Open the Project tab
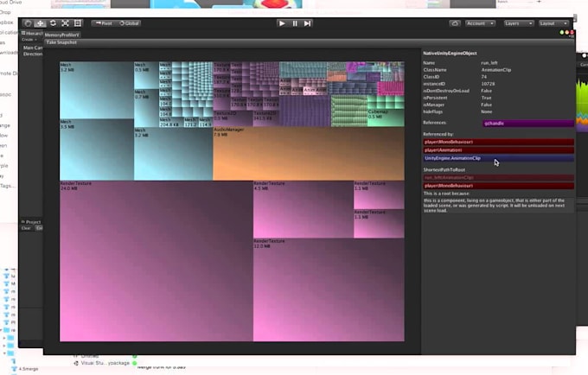 click(31, 222)
